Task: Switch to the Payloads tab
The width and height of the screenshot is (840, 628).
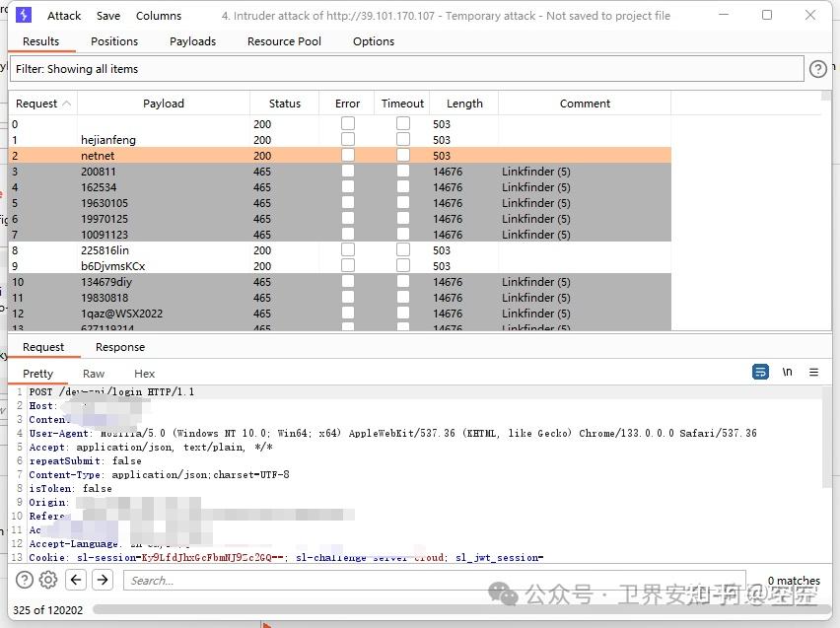Action: [x=193, y=41]
